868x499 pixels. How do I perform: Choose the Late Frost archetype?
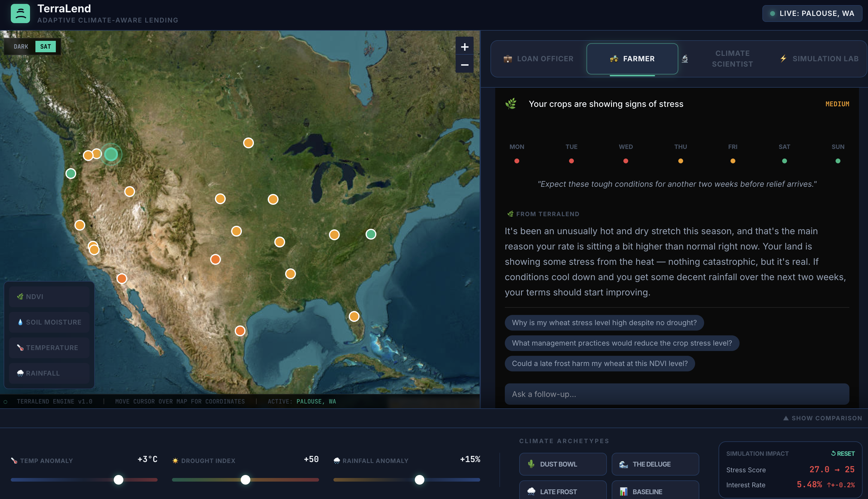click(x=562, y=491)
